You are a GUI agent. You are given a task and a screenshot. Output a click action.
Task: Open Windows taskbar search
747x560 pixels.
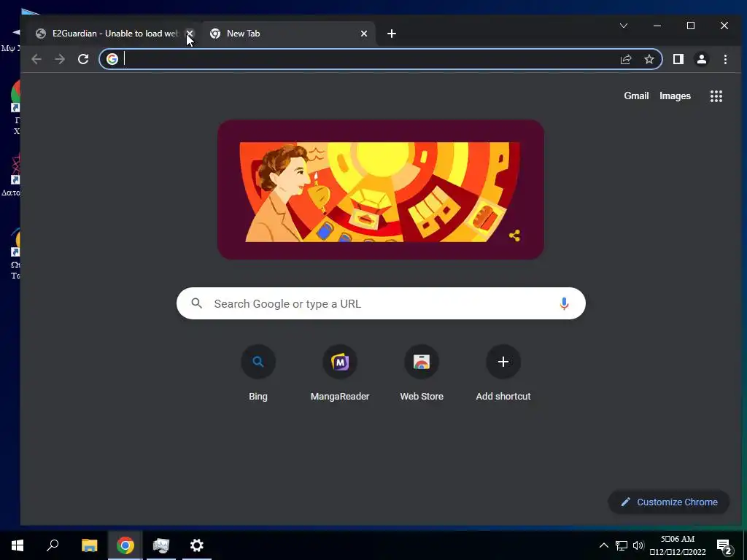pos(53,545)
